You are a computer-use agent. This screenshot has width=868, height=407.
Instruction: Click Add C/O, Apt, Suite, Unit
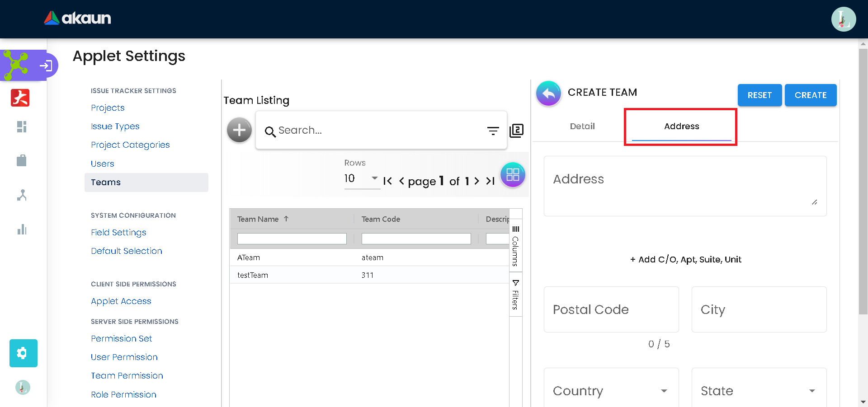tap(685, 260)
